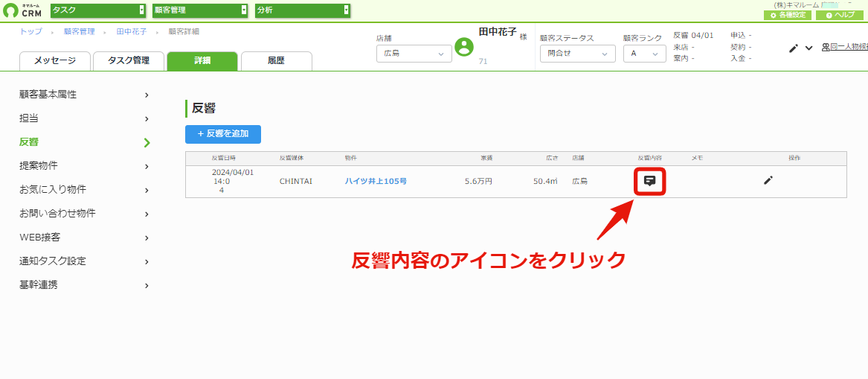Open WEB接客 in the sidebar
The image size is (868, 379).
84,238
